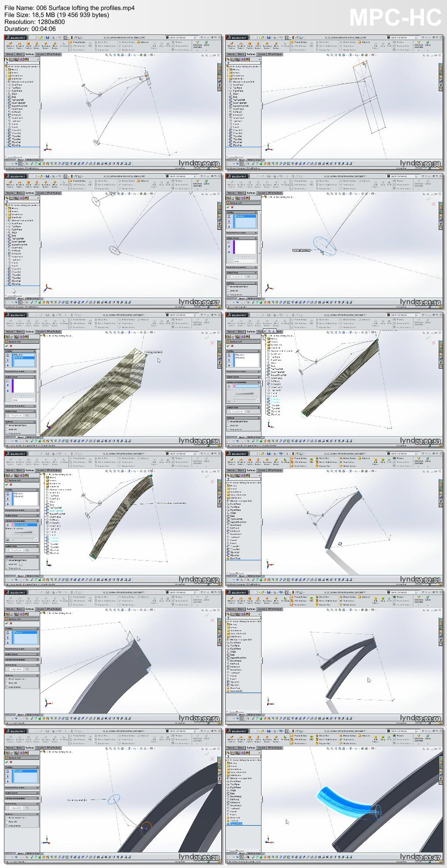447x868 pixels.
Task: Click Lofted Surface icon in 00:02:31 frame
Action: (258, 460)
